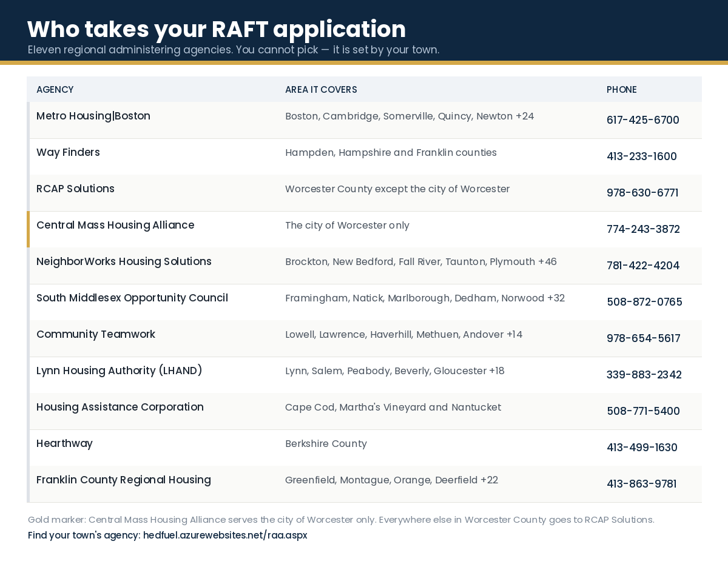Screen dimensions: 728x564
Task: Click phone number 413-233-1600
Action: (x=642, y=156)
